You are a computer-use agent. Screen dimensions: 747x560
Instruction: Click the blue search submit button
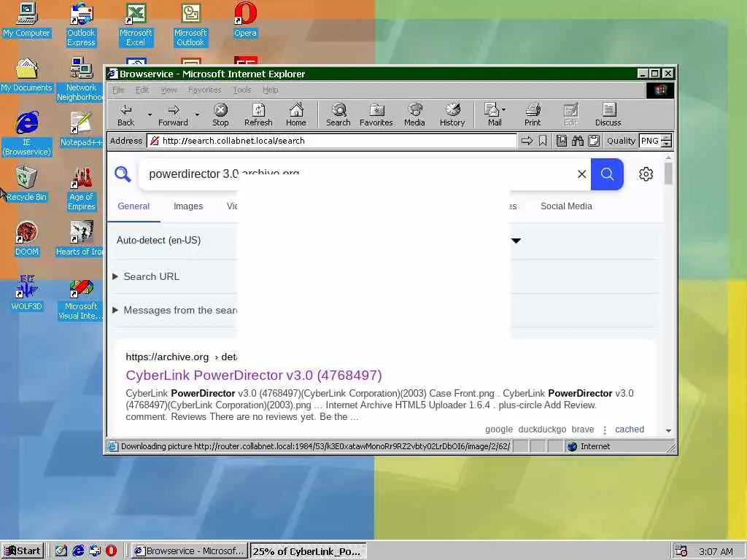[x=607, y=174]
